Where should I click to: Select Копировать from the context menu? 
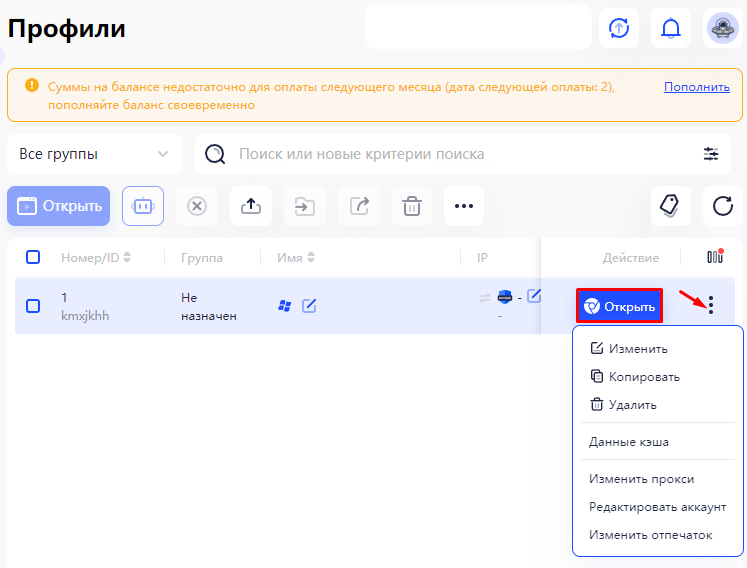tap(635, 377)
